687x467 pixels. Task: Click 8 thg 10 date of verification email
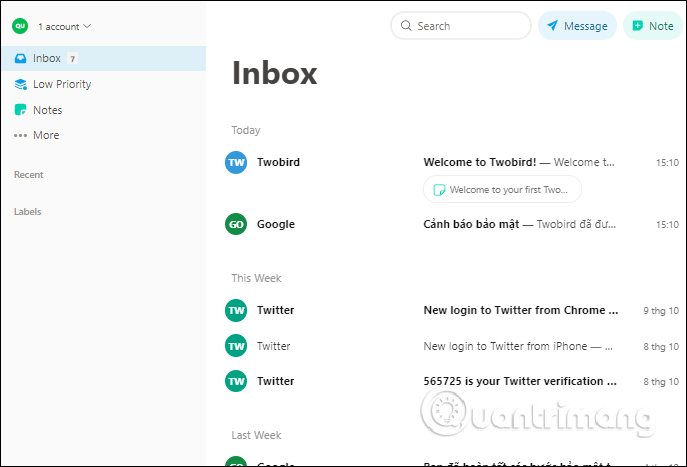(x=661, y=382)
